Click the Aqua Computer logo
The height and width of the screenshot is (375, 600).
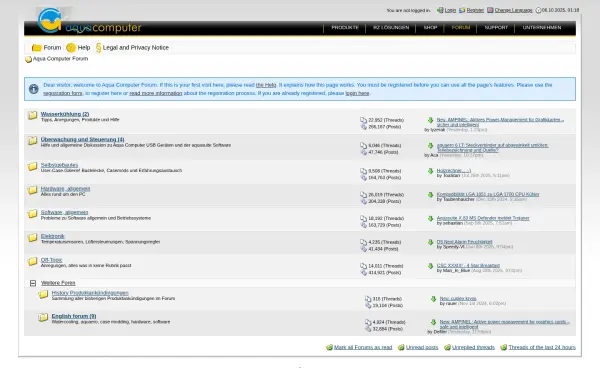[90, 21]
